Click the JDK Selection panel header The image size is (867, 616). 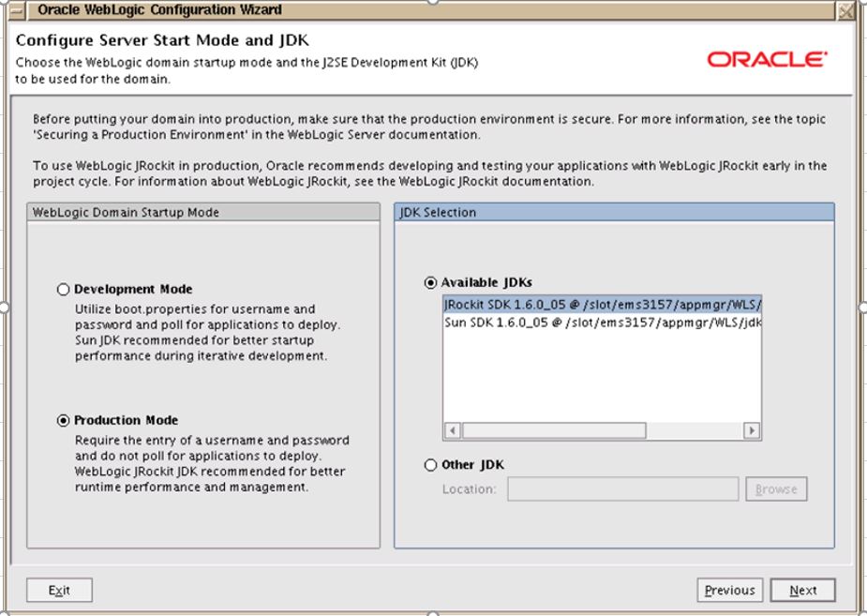coord(614,212)
